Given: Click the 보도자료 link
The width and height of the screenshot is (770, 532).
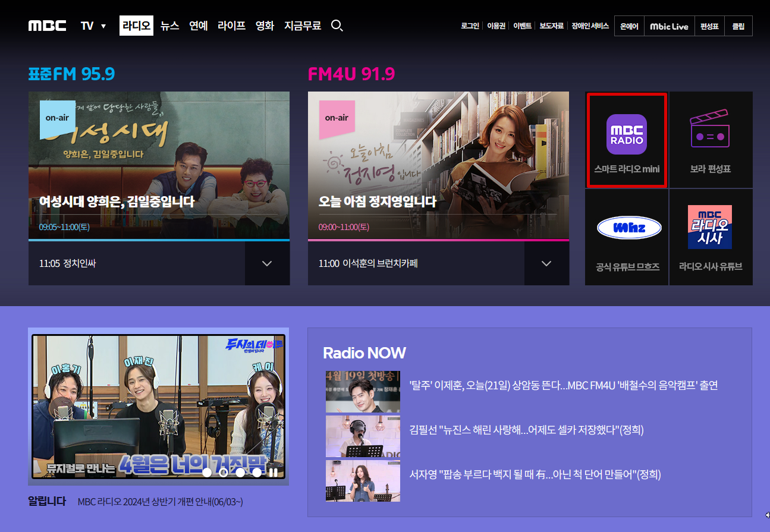Looking at the screenshot, I should point(552,26).
